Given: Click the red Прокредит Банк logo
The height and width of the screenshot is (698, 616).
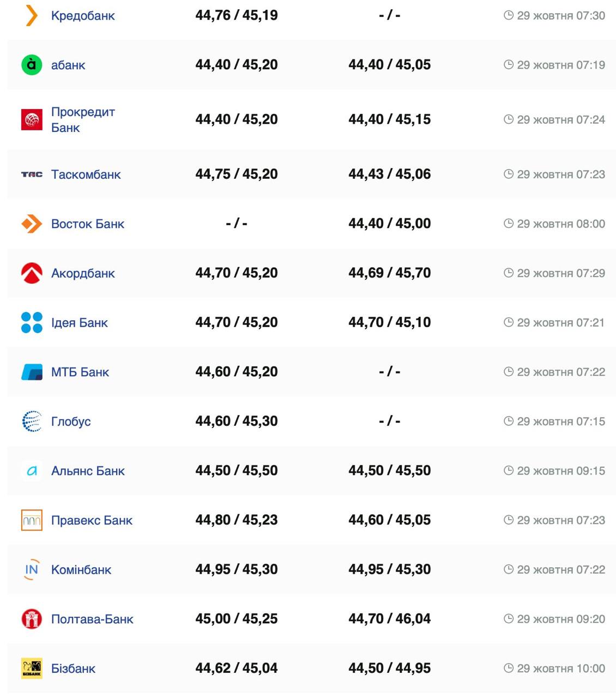Looking at the screenshot, I should click(32, 119).
